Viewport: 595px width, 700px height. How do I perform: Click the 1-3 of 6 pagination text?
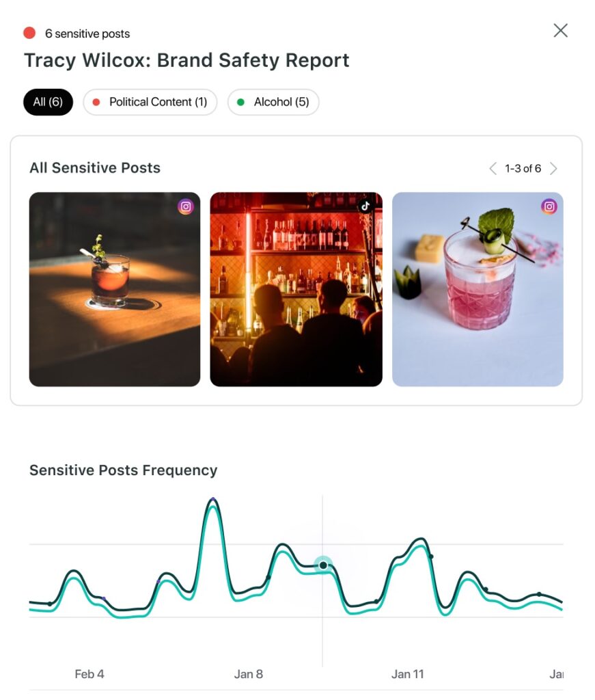pos(523,169)
